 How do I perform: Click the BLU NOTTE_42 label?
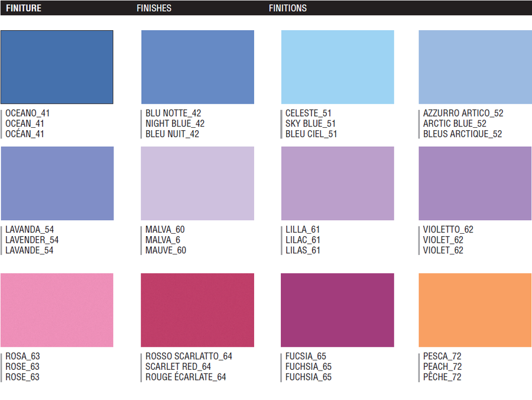173,113
